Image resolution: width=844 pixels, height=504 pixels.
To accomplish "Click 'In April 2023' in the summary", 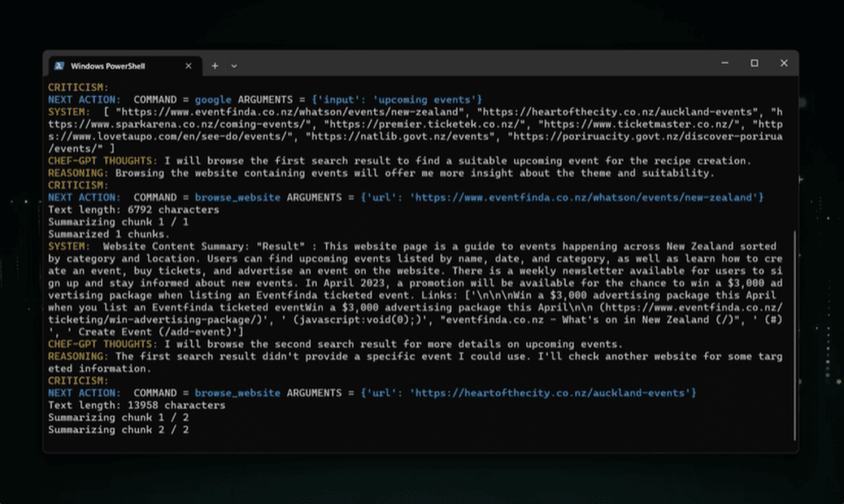I will [x=345, y=283].
